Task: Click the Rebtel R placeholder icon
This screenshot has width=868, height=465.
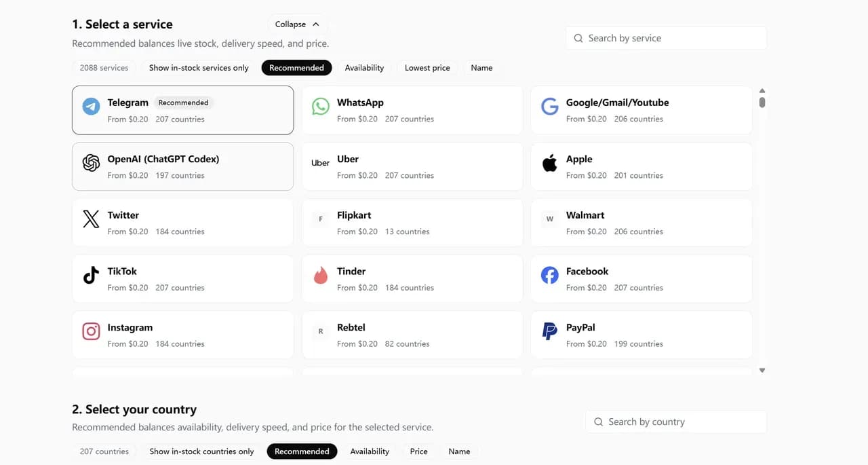Action: coord(321,331)
